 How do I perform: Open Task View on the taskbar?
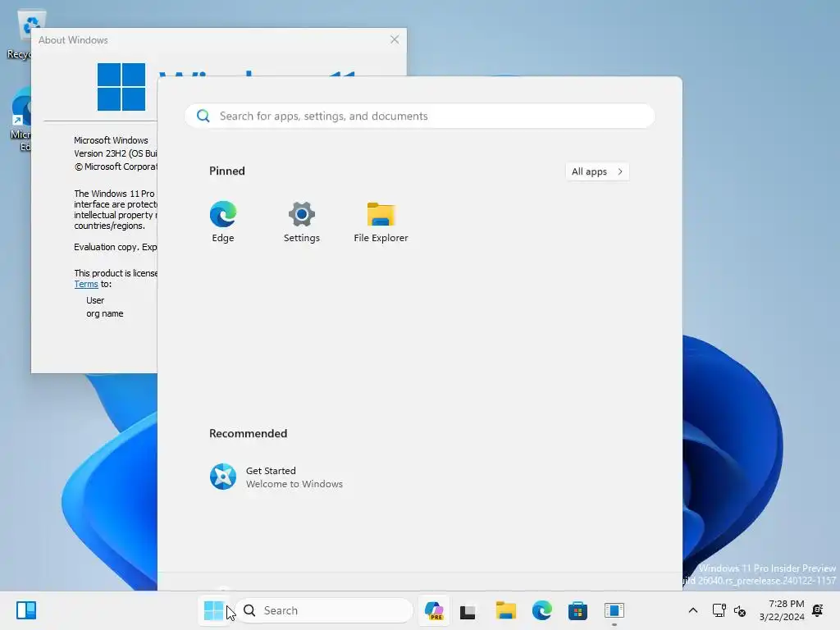click(468, 610)
